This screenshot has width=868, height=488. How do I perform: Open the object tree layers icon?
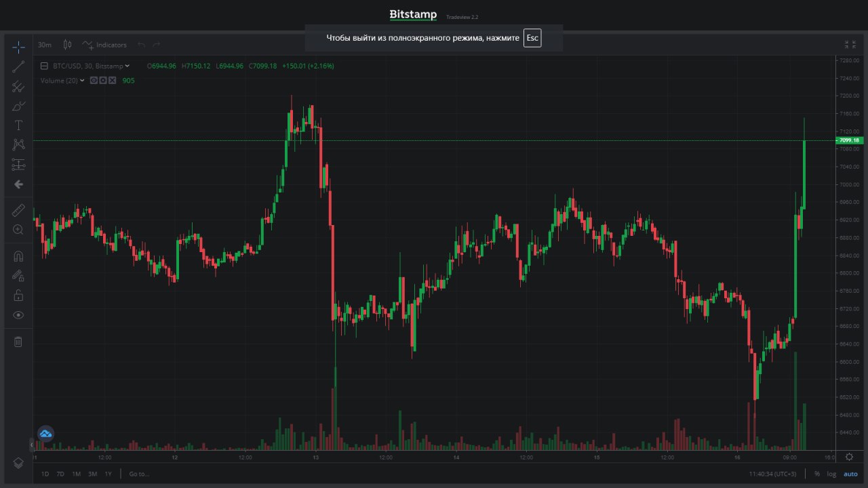click(18, 463)
